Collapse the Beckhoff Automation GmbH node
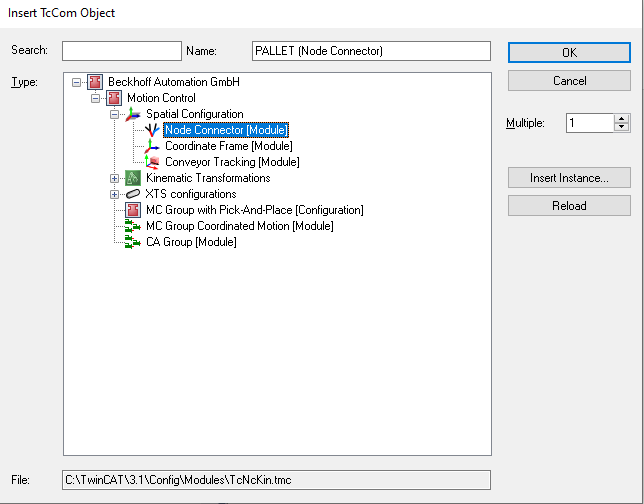Screen dimensions: 644x504 (x=76, y=83)
